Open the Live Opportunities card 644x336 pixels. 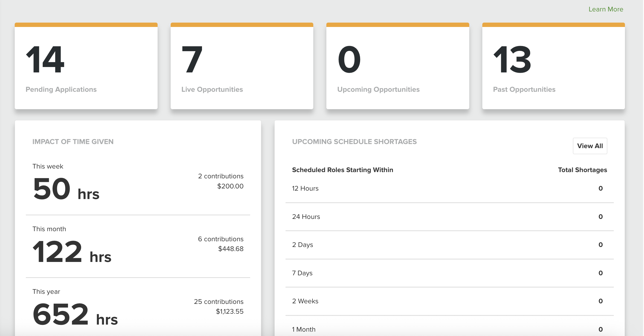tap(242, 66)
